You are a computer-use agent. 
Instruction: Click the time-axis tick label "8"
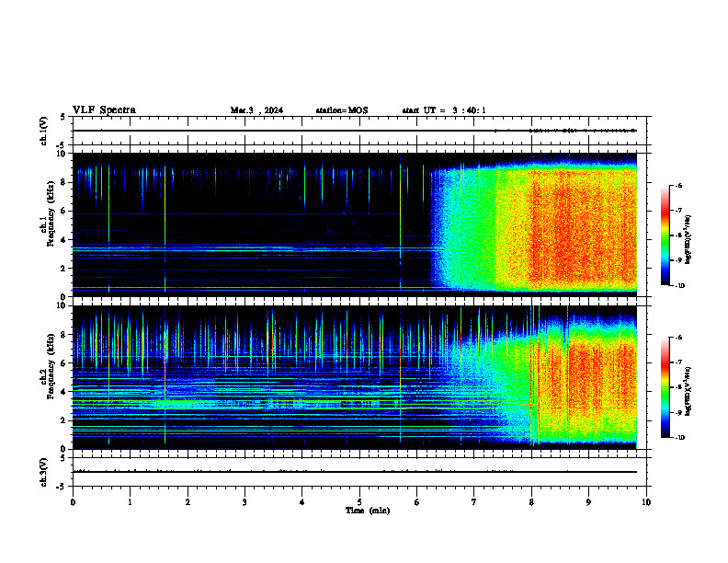[x=531, y=502]
